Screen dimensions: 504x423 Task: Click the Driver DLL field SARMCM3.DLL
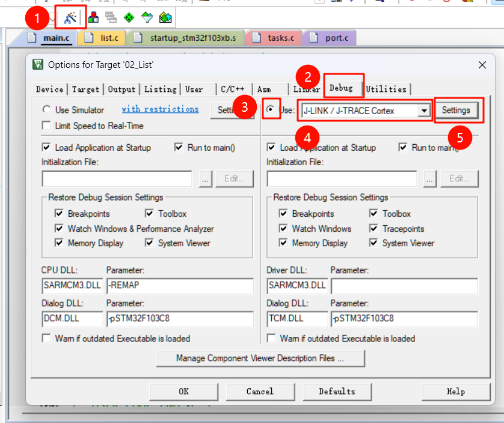pos(297,285)
